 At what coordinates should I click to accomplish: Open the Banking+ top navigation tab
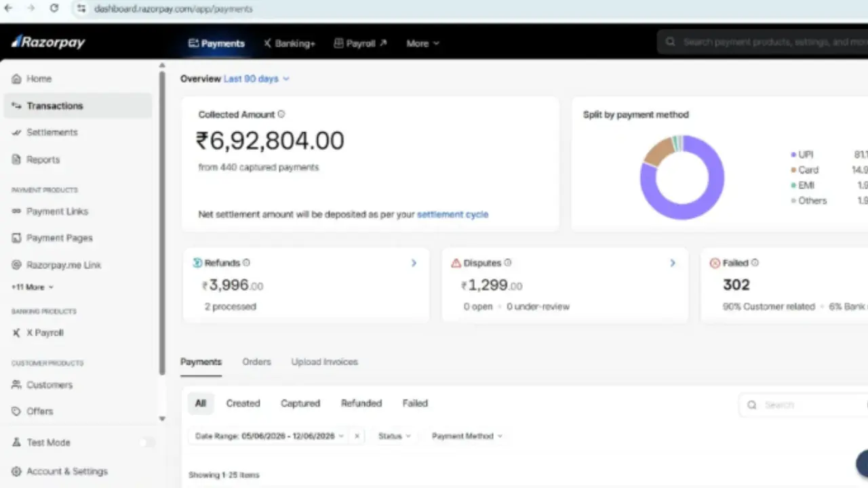(x=290, y=43)
